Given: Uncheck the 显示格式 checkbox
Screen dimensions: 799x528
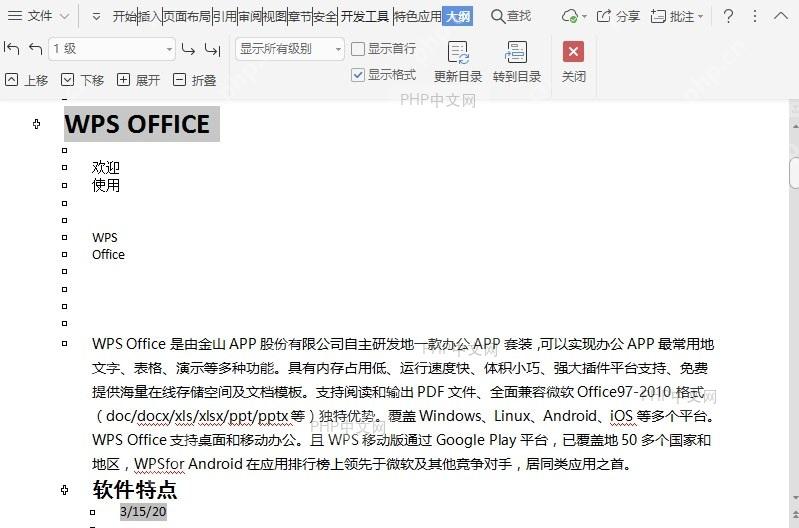Looking at the screenshot, I should (358, 75).
